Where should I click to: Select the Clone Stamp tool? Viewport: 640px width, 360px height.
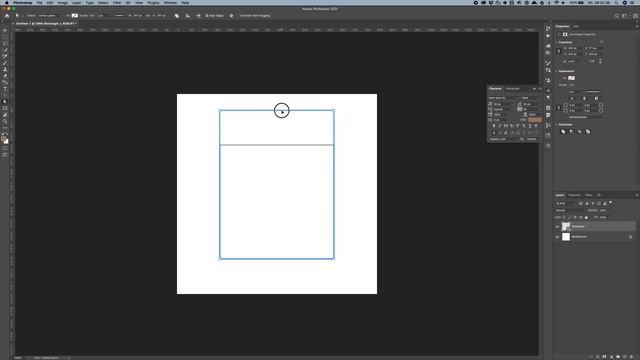5,69
